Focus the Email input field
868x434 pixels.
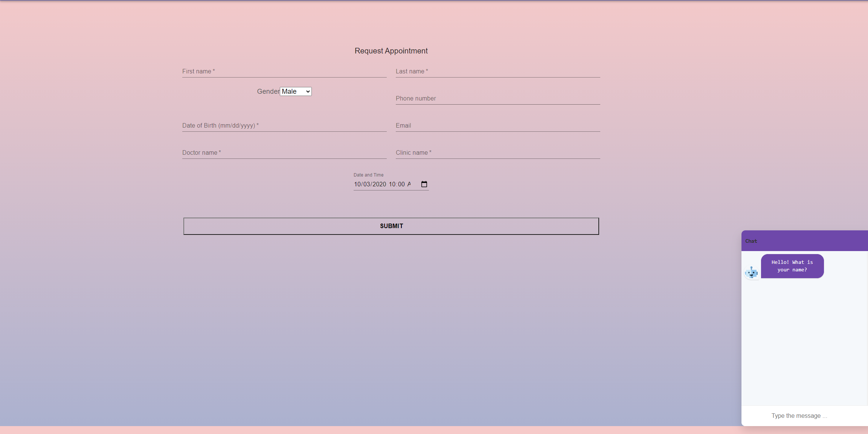(497, 125)
